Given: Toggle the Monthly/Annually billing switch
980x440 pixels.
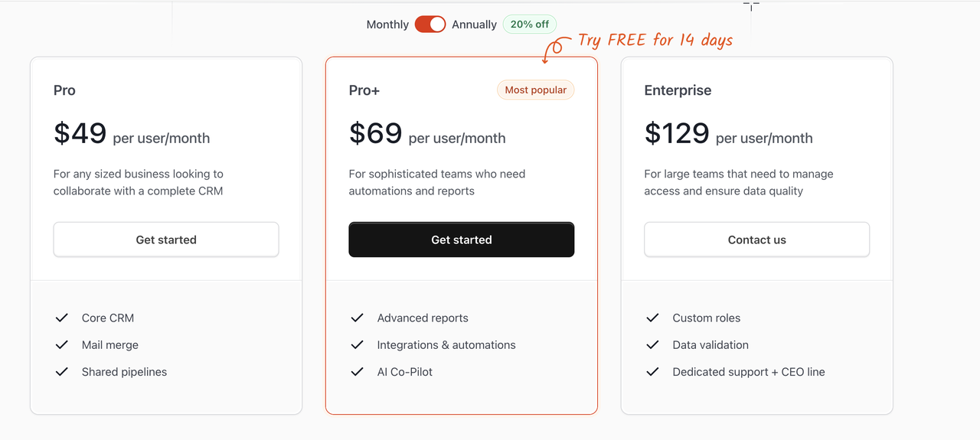Looking at the screenshot, I should pos(430,24).
